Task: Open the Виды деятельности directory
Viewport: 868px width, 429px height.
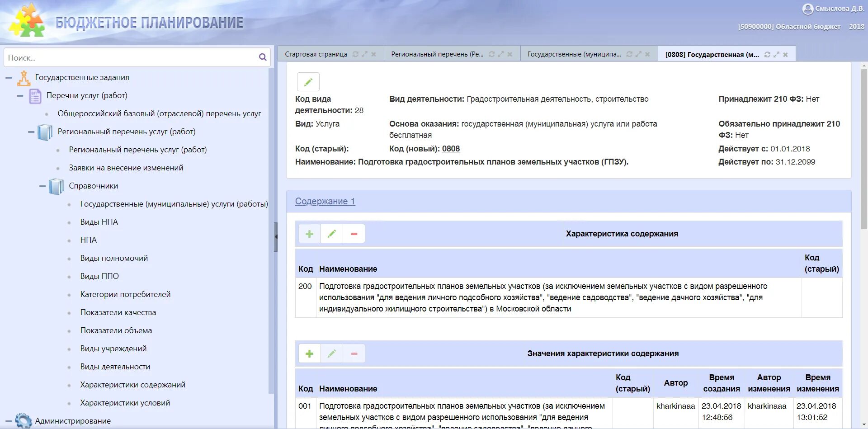Action: pos(115,367)
